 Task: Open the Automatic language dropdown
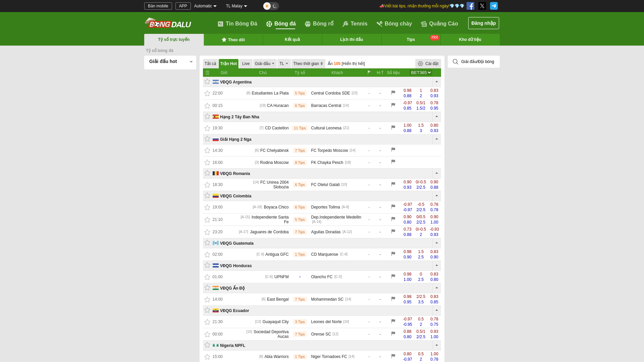(x=205, y=6)
